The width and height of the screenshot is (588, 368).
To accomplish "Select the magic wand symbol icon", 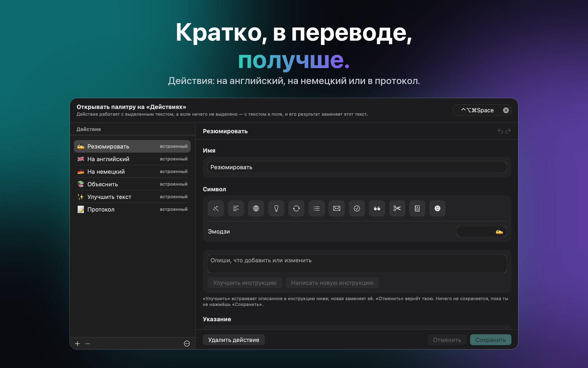I will tap(216, 209).
